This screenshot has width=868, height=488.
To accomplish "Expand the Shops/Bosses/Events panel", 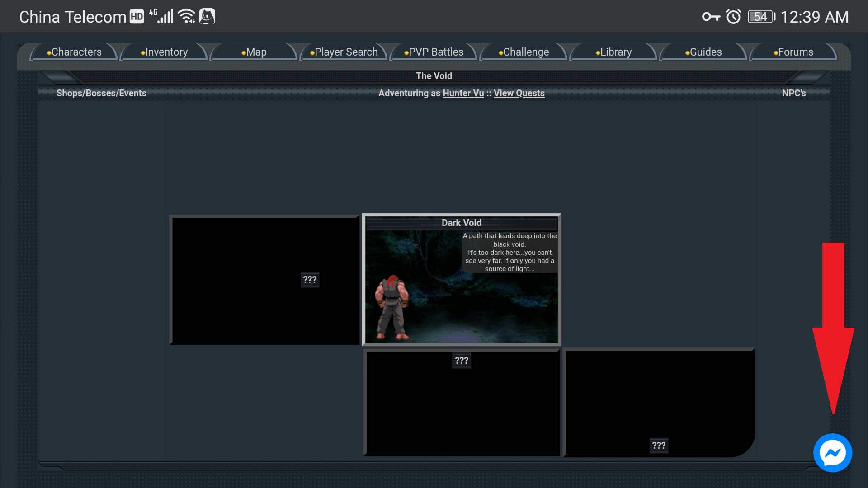I will [101, 93].
